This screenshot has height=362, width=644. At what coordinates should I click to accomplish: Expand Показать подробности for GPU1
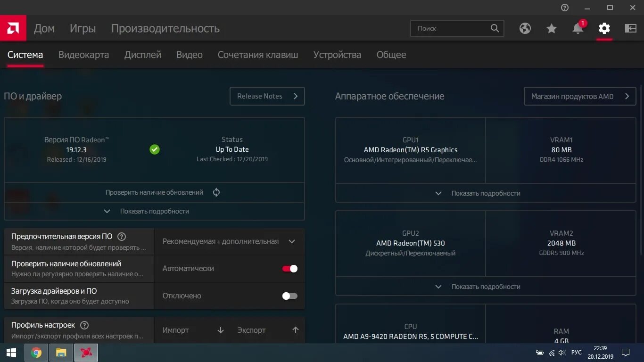tap(486, 193)
